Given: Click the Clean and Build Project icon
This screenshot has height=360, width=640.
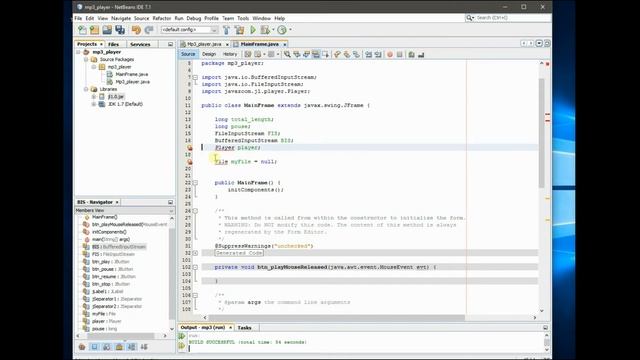Looking at the screenshot, I should coord(240,30).
